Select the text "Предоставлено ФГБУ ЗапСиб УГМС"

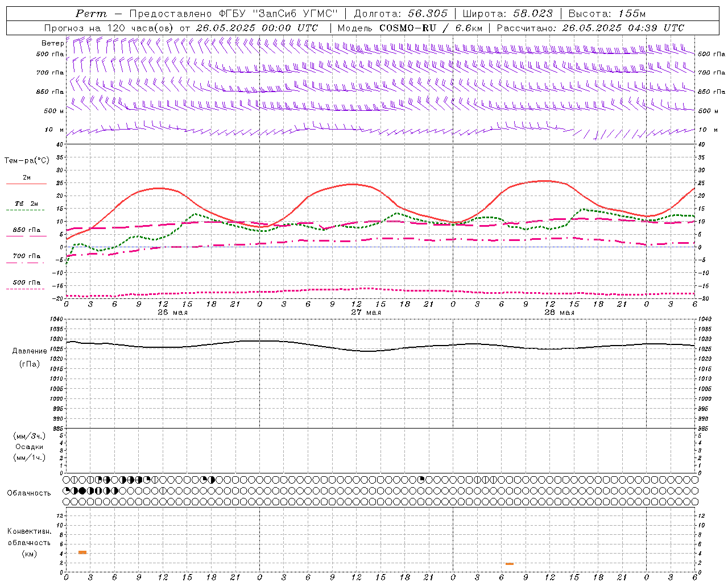pos(234,14)
